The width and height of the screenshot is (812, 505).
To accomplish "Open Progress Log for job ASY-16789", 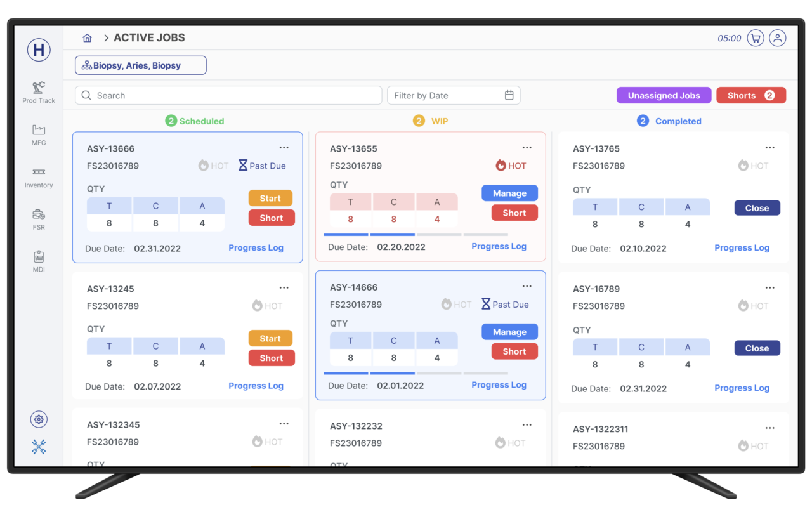I will click(742, 388).
